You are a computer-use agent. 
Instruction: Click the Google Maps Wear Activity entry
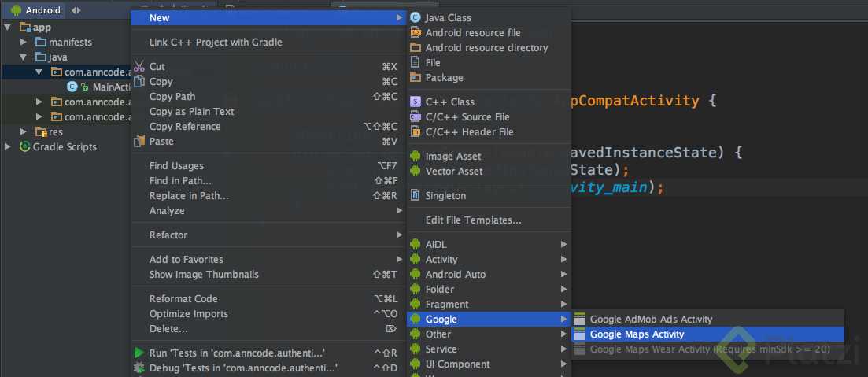click(707, 349)
